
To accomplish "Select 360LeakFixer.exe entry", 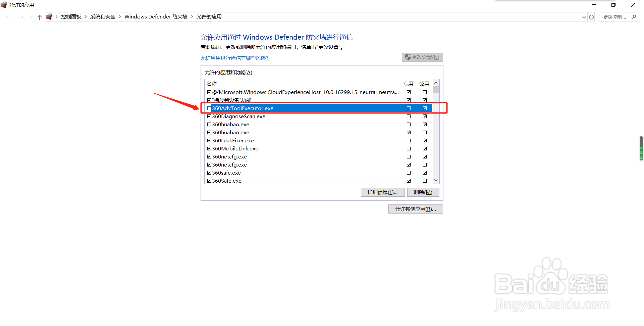I will tap(233, 141).
